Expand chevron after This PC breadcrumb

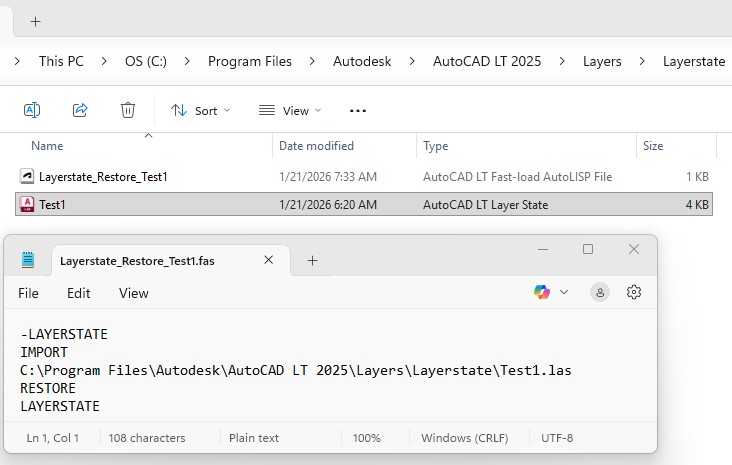tap(104, 61)
